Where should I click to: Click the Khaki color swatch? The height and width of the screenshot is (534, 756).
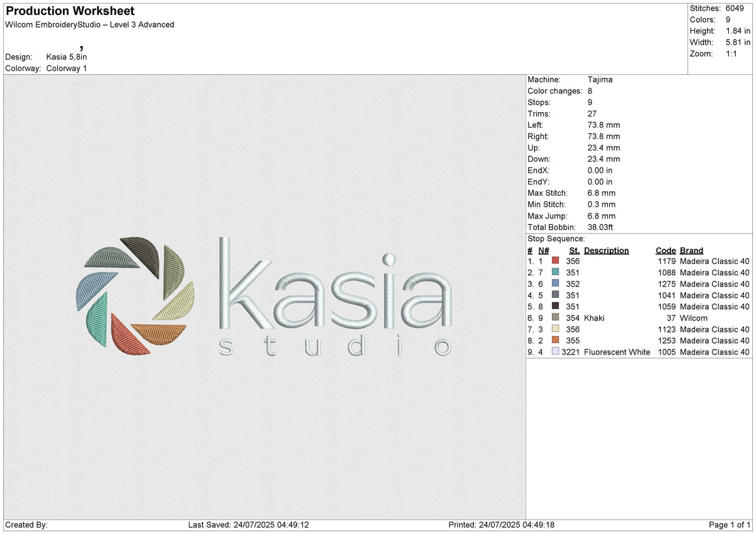pyautogui.click(x=555, y=317)
